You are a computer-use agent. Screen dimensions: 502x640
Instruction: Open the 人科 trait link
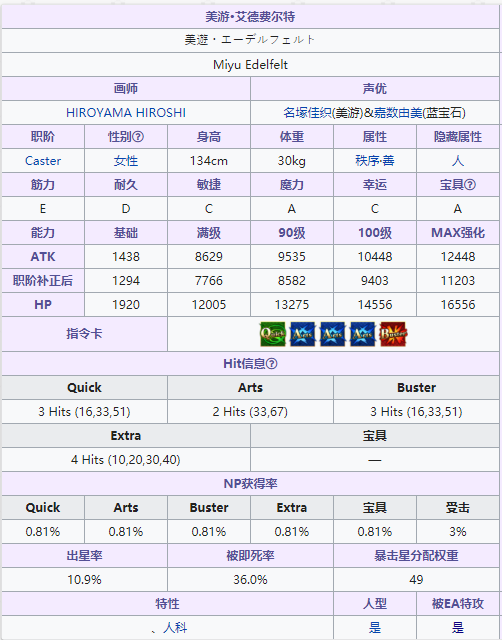(x=175, y=627)
